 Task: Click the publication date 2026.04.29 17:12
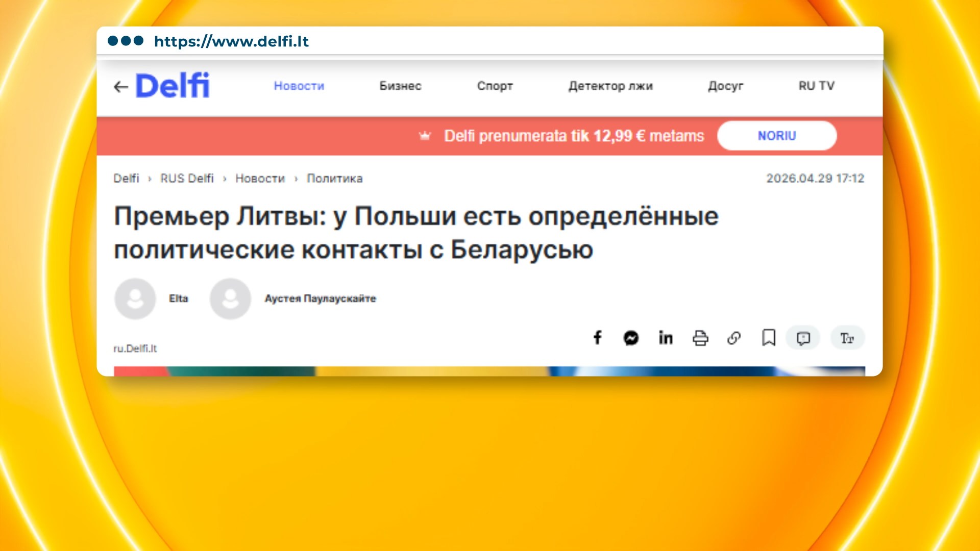point(815,179)
